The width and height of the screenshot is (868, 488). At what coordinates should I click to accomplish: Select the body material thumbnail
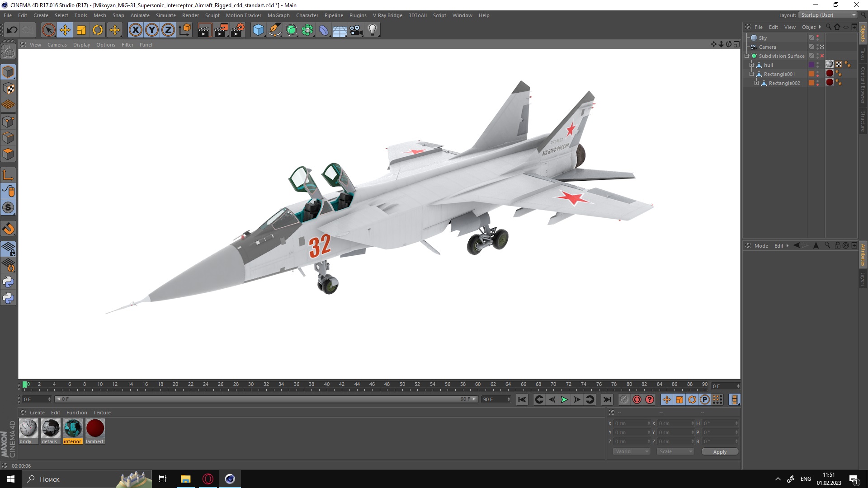coord(28,428)
